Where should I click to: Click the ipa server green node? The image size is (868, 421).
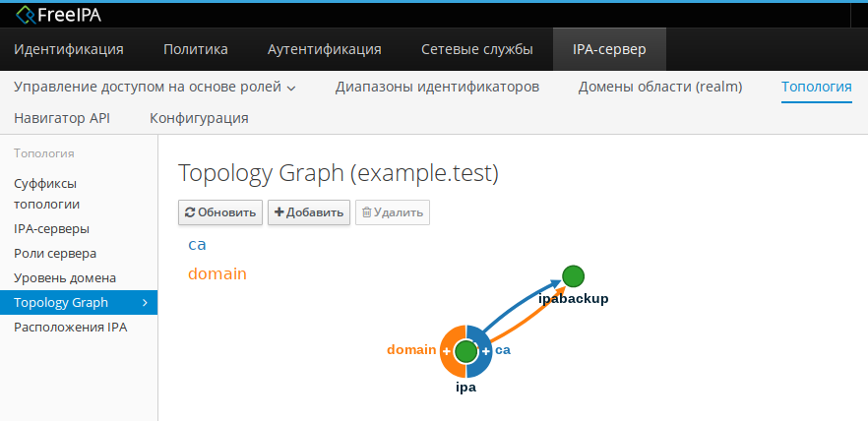pyautogui.click(x=466, y=351)
